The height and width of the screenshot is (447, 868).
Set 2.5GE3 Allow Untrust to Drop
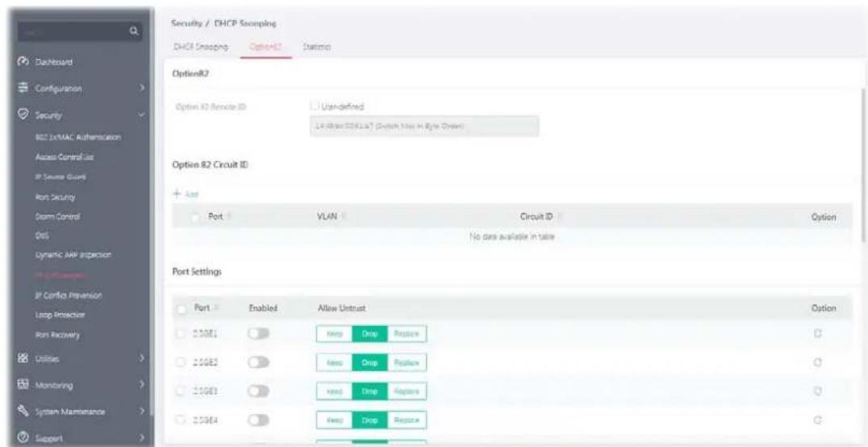point(369,391)
